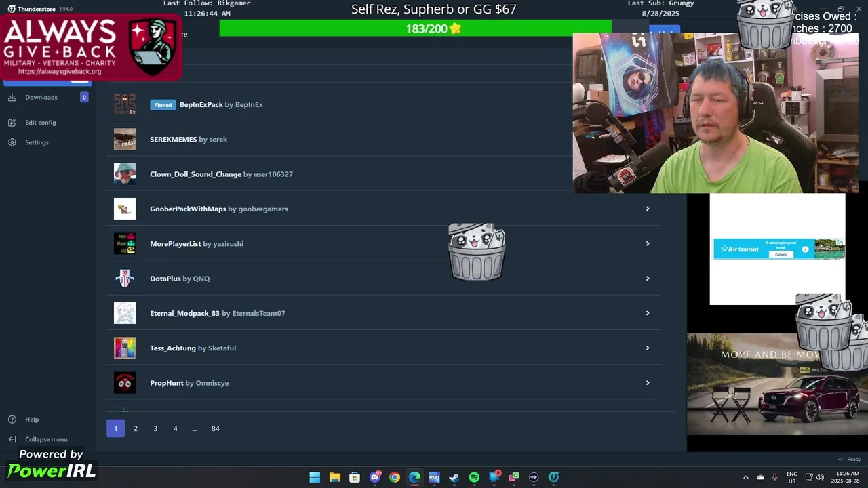Image resolution: width=868 pixels, height=488 pixels.
Task: Click the Tess_Achtung mod icon
Action: pos(125,348)
